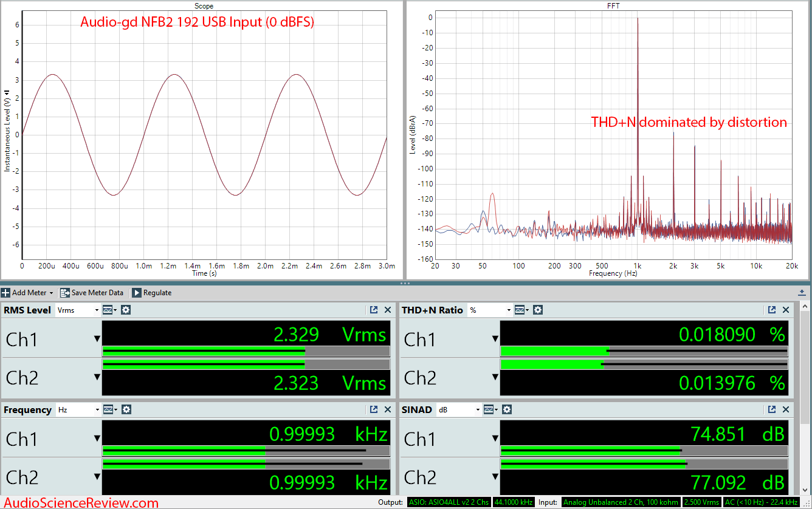Open SINAD meter settings gear

click(507, 409)
